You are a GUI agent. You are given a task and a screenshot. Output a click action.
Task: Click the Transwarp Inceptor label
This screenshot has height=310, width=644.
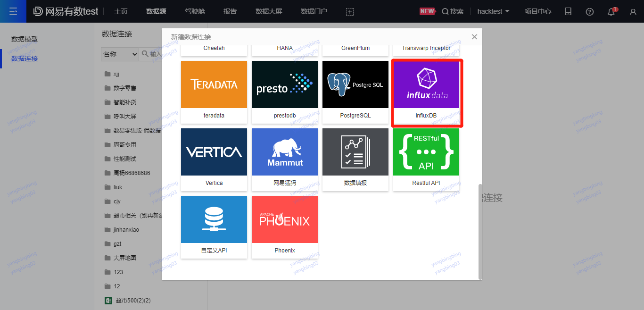(x=426, y=48)
